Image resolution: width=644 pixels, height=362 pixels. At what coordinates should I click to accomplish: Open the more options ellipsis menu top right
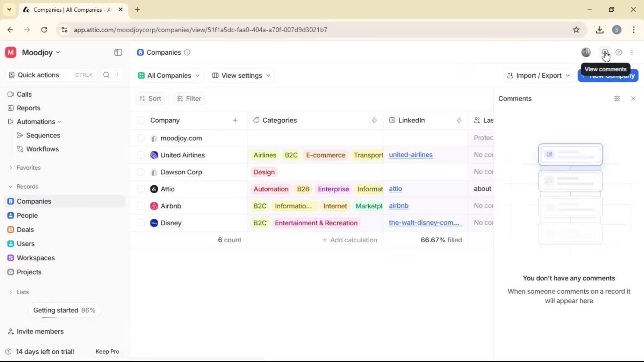pyautogui.click(x=632, y=52)
